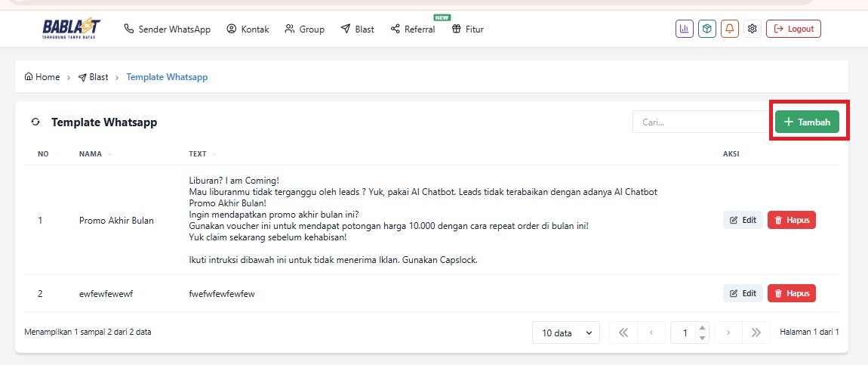Focus the Cari search field

701,122
